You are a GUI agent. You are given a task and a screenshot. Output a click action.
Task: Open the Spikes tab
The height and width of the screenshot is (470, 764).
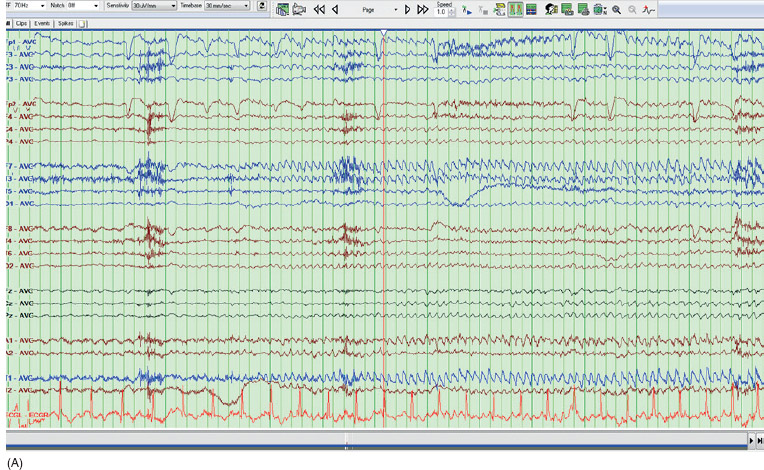[67, 22]
